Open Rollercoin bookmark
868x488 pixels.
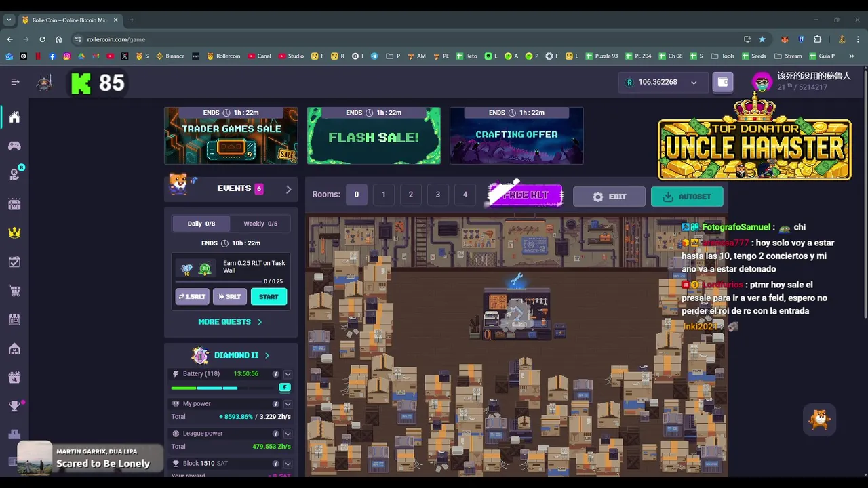(x=223, y=56)
